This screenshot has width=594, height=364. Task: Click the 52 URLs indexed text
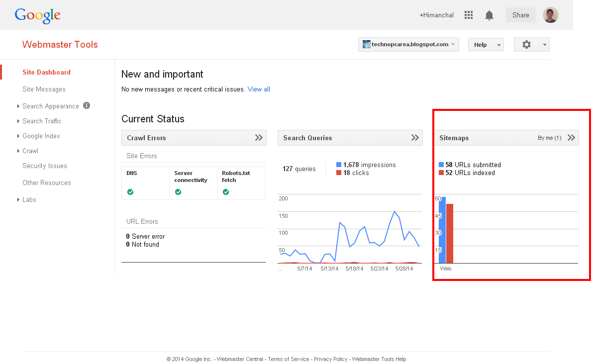pos(470,173)
